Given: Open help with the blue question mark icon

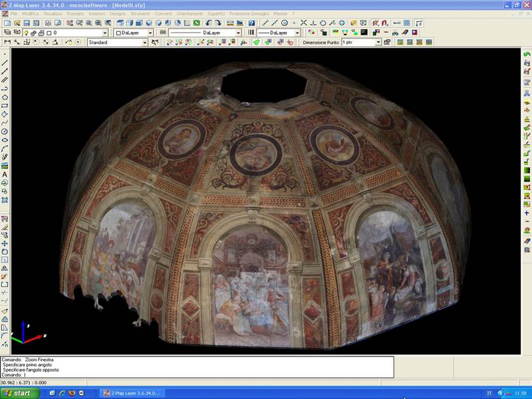Looking at the screenshot, I should (251, 23).
